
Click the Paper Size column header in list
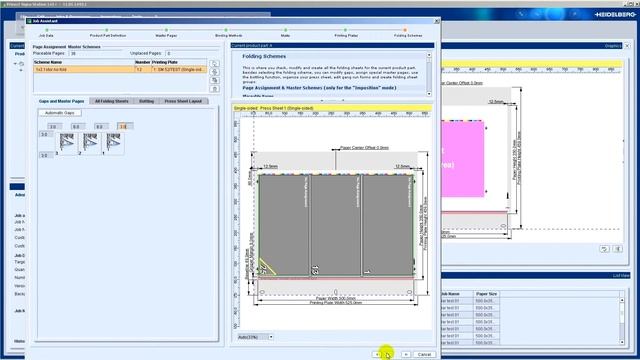pos(487,293)
